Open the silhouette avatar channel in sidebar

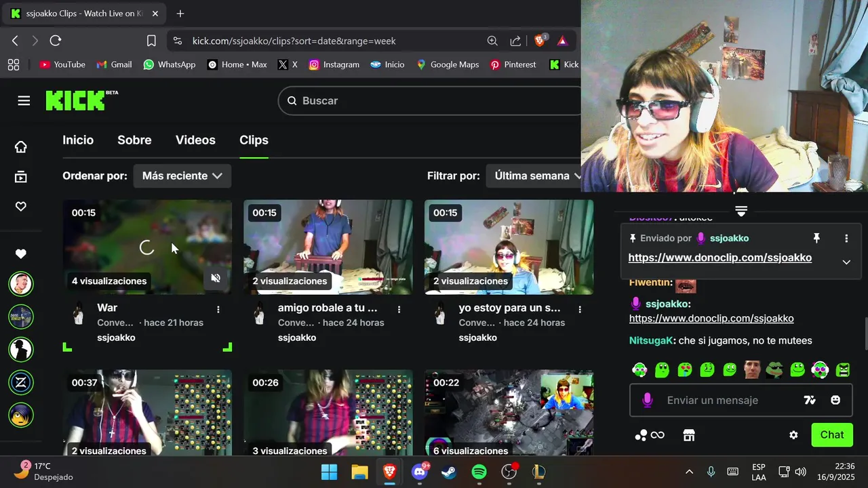(21, 350)
